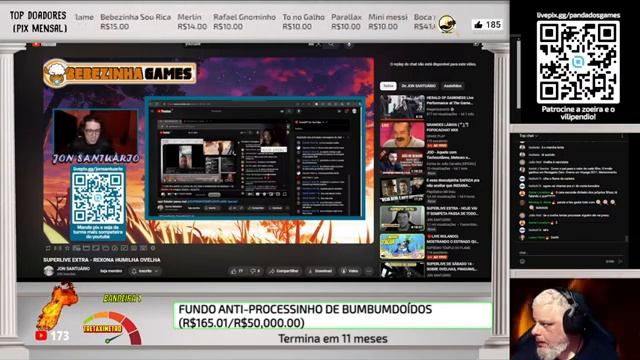640x360 pixels.
Task: Open the Live Rolando Mostrando o Estrago thumbnail
Action: click(x=402, y=246)
